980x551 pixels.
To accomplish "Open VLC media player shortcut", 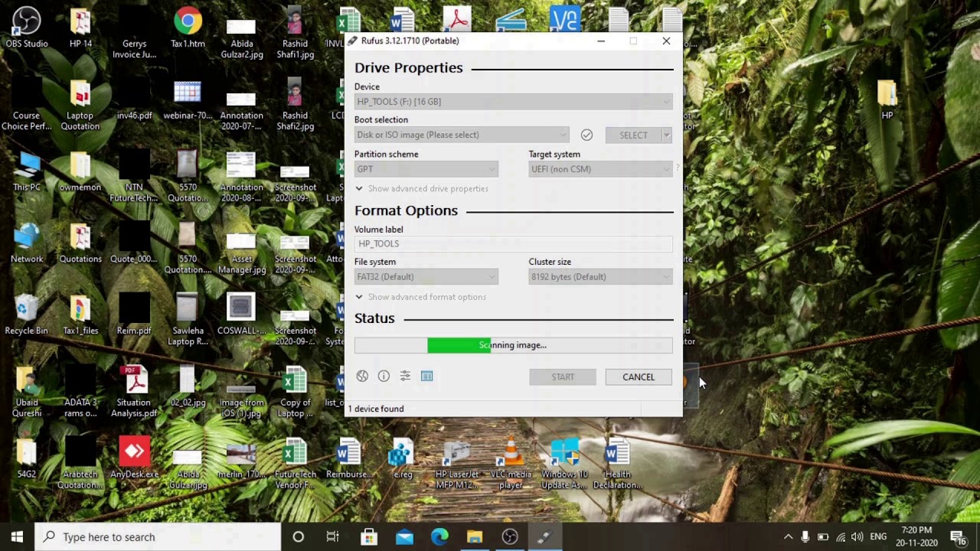I will [x=511, y=464].
